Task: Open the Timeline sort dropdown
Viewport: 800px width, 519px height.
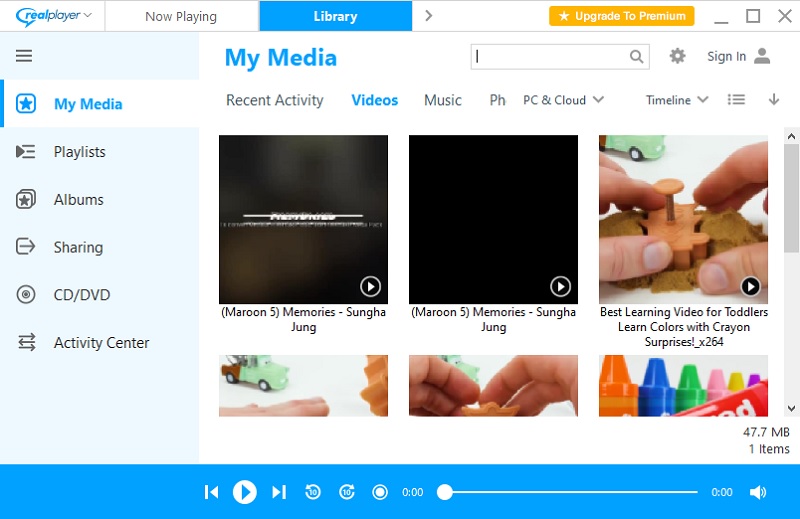Action: [677, 100]
